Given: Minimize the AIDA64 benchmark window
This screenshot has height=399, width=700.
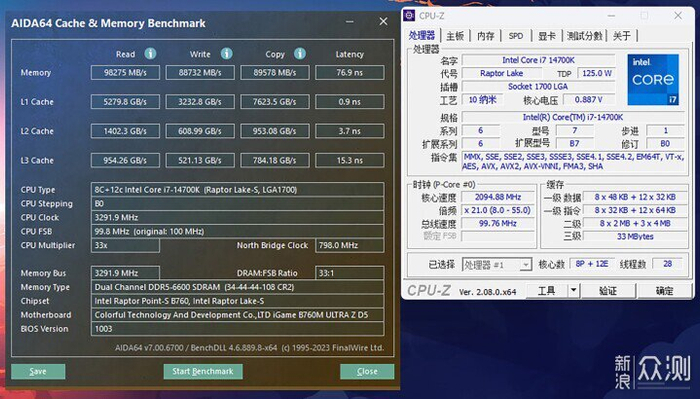Looking at the screenshot, I should click(350, 22).
